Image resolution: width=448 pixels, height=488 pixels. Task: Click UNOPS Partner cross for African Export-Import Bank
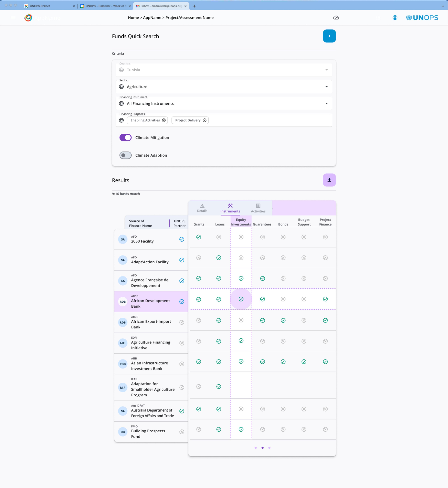(182, 322)
